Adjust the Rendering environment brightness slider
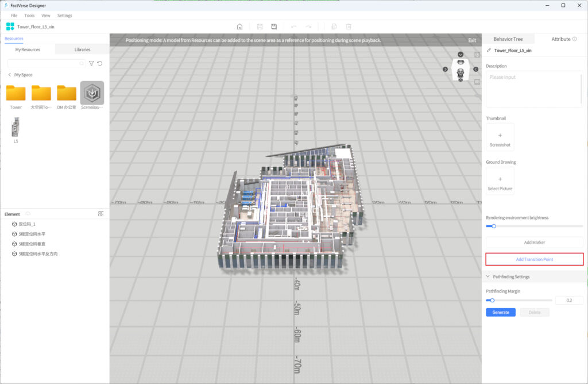 (x=535, y=226)
